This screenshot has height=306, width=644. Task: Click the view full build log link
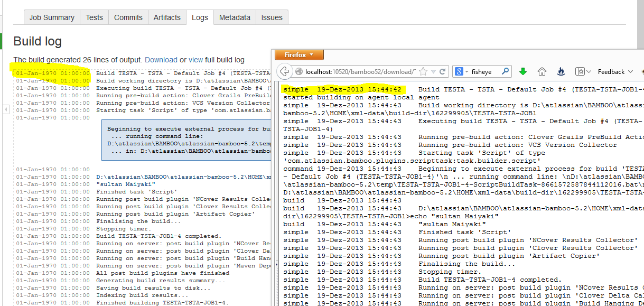coord(196,60)
